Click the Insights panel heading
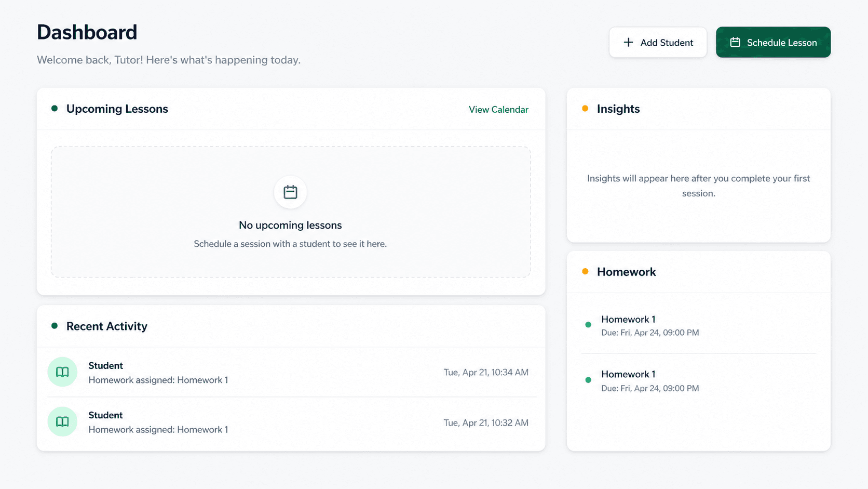 pos(618,109)
